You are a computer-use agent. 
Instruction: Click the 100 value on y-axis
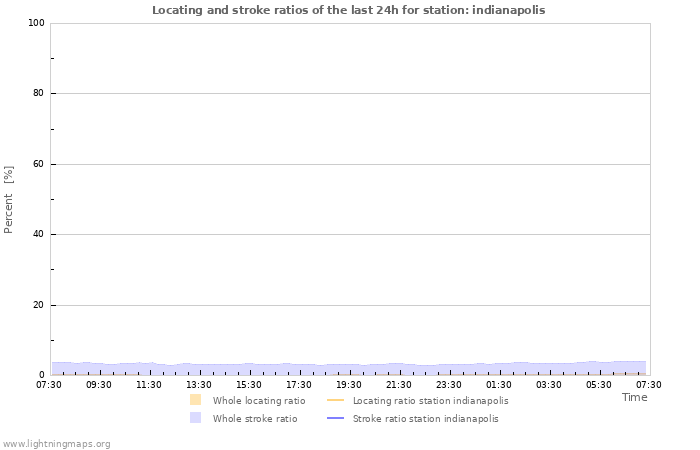click(x=37, y=23)
